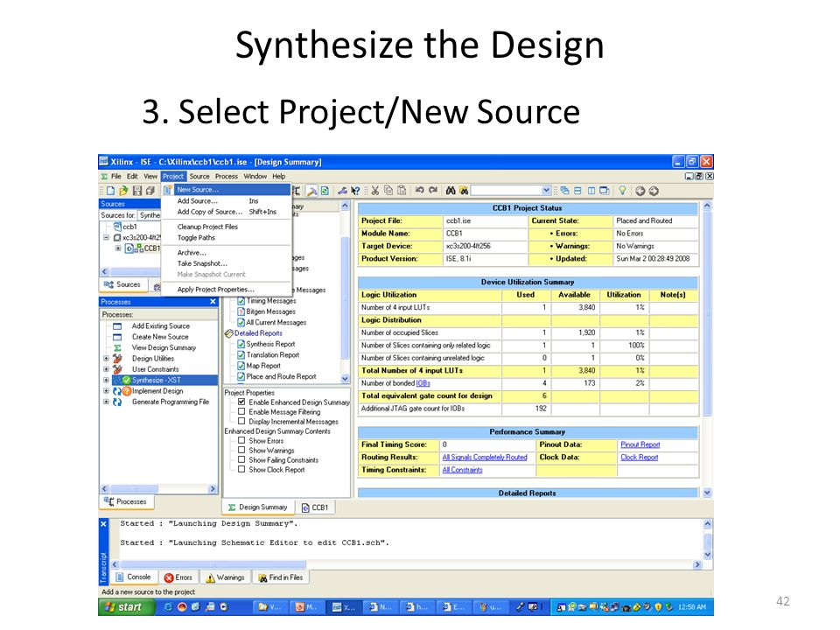Click the Undo toolbar icon

tap(419, 190)
